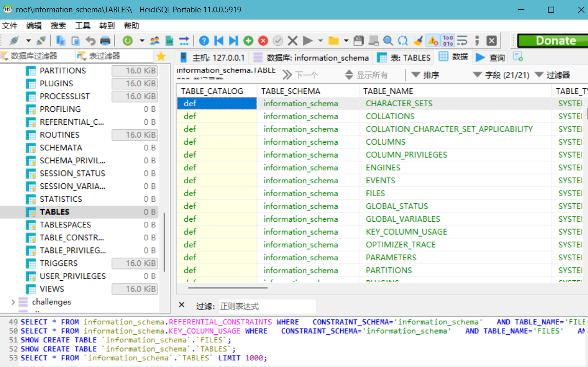The image size is (588, 367).
Task: Select the VIEWS table in tree
Action: (x=52, y=289)
